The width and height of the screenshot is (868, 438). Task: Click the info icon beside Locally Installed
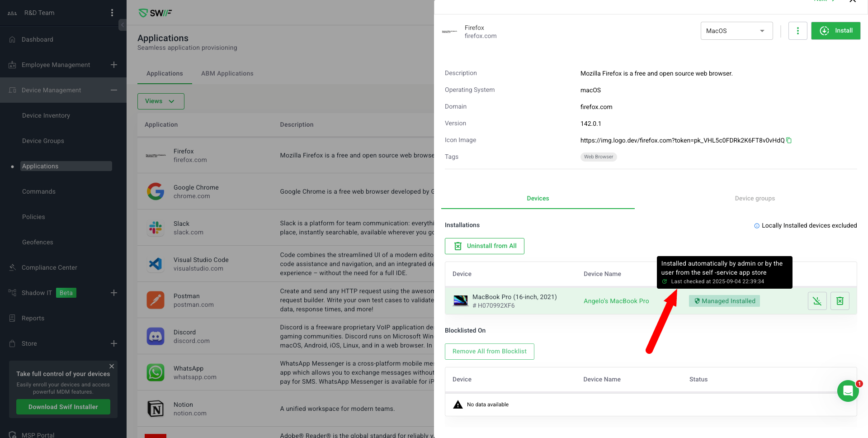coord(757,226)
